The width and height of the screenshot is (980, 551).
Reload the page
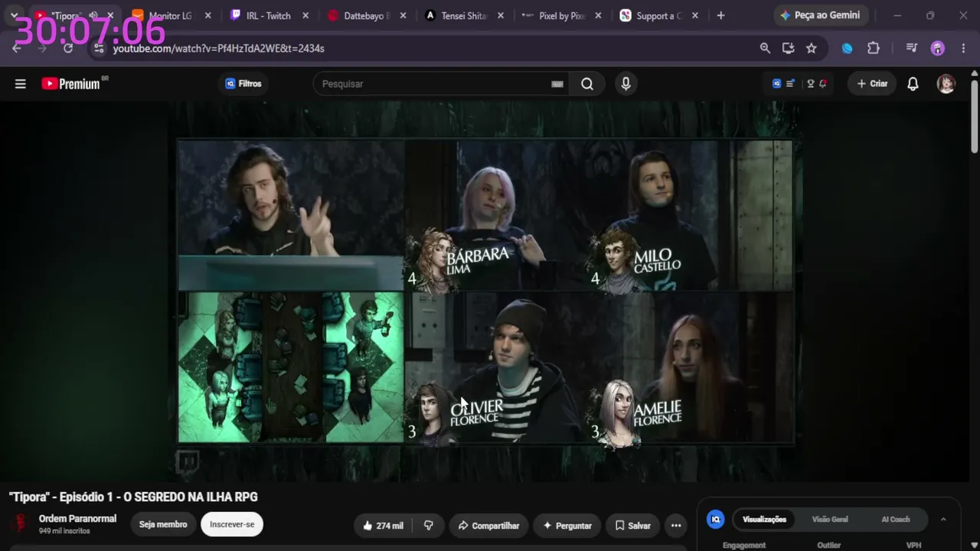tap(68, 48)
